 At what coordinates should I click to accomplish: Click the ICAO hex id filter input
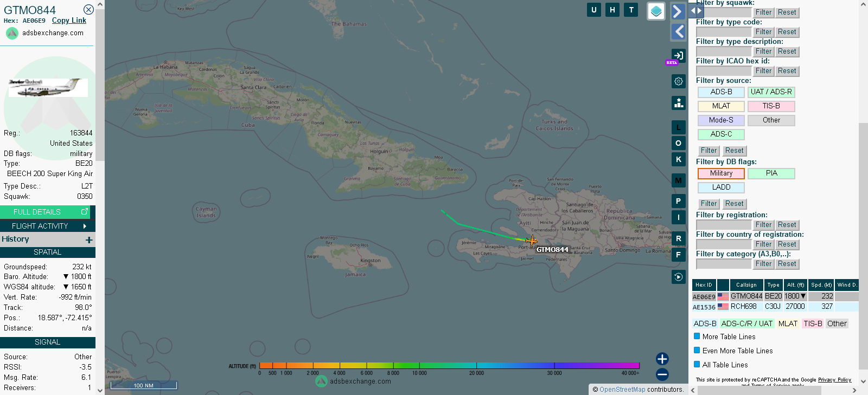coord(724,71)
